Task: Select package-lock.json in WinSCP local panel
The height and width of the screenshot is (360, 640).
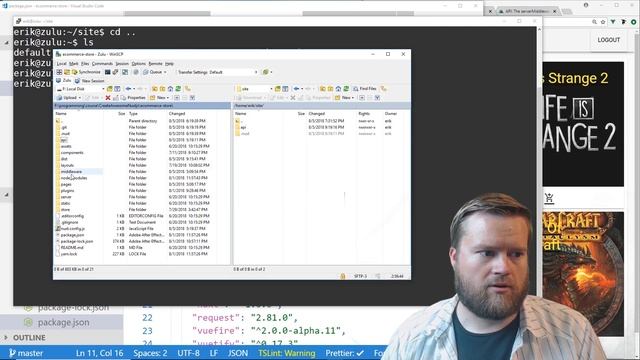Action: 77,241
